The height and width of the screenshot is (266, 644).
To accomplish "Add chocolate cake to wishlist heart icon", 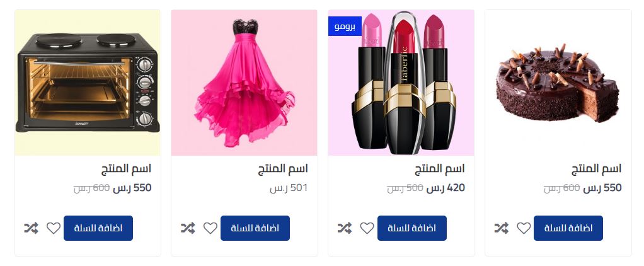I will pyautogui.click(x=524, y=228).
